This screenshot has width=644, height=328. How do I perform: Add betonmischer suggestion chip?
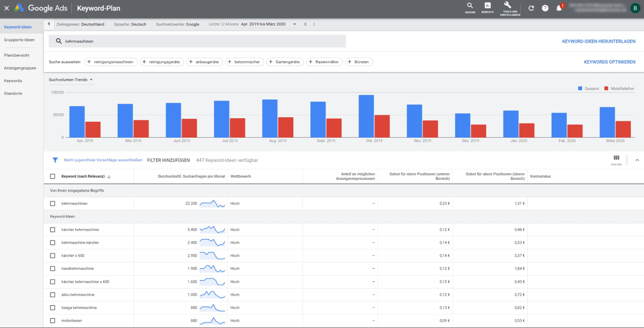click(x=244, y=62)
